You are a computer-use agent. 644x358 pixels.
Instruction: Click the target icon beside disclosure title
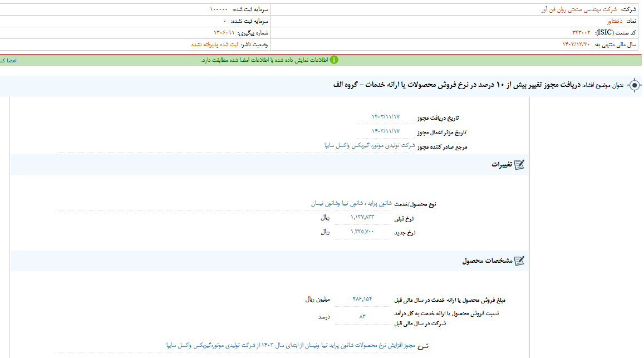pyautogui.click(x=634, y=85)
